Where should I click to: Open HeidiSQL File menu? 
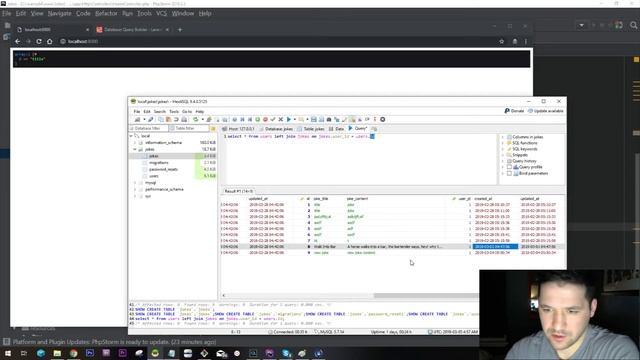tap(137, 111)
